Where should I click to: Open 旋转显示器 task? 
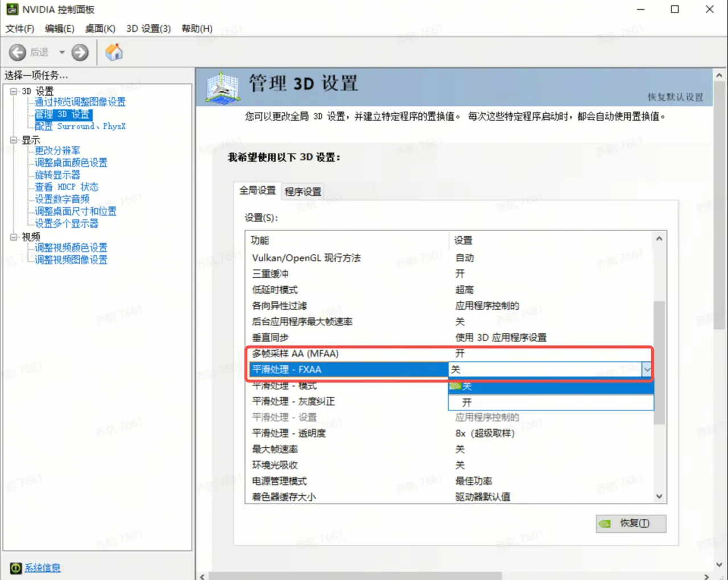[57, 175]
